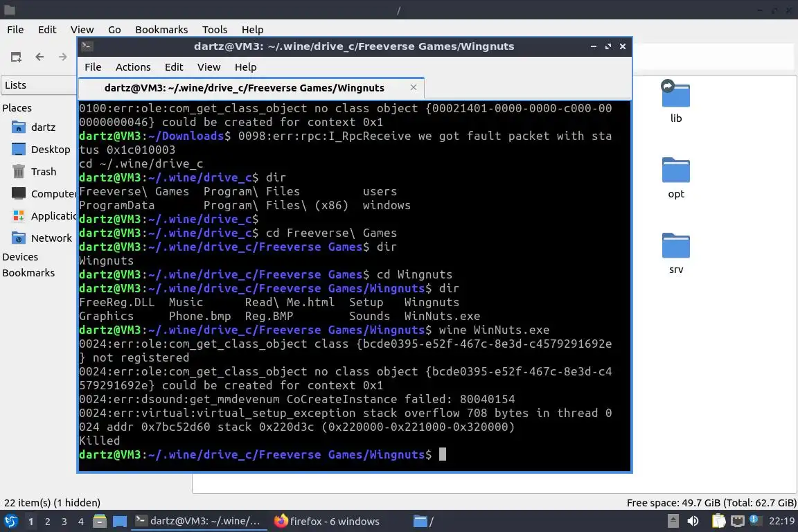Click the file manager launcher icon on the taskbar
Image resolution: width=798 pixels, height=532 pixels.
pos(100,522)
